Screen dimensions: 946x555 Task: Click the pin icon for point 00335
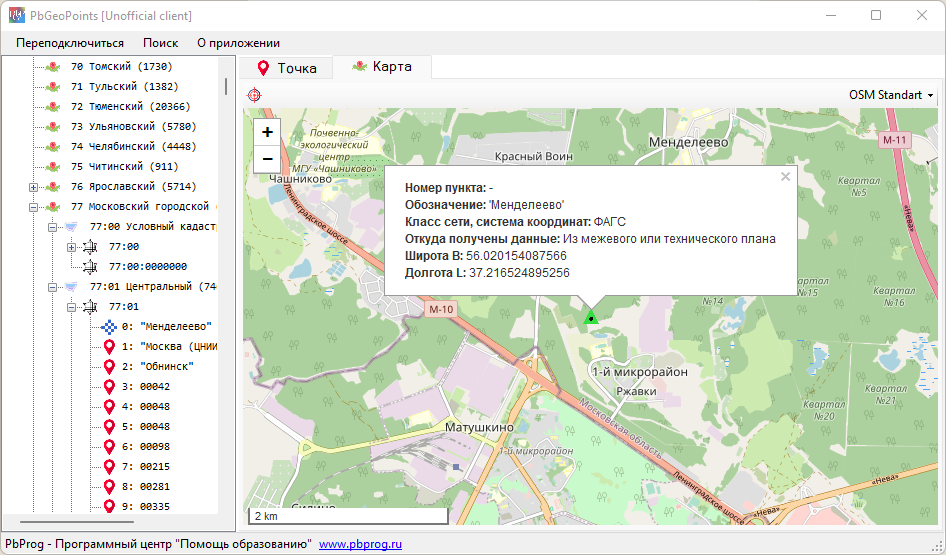point(109,507)
